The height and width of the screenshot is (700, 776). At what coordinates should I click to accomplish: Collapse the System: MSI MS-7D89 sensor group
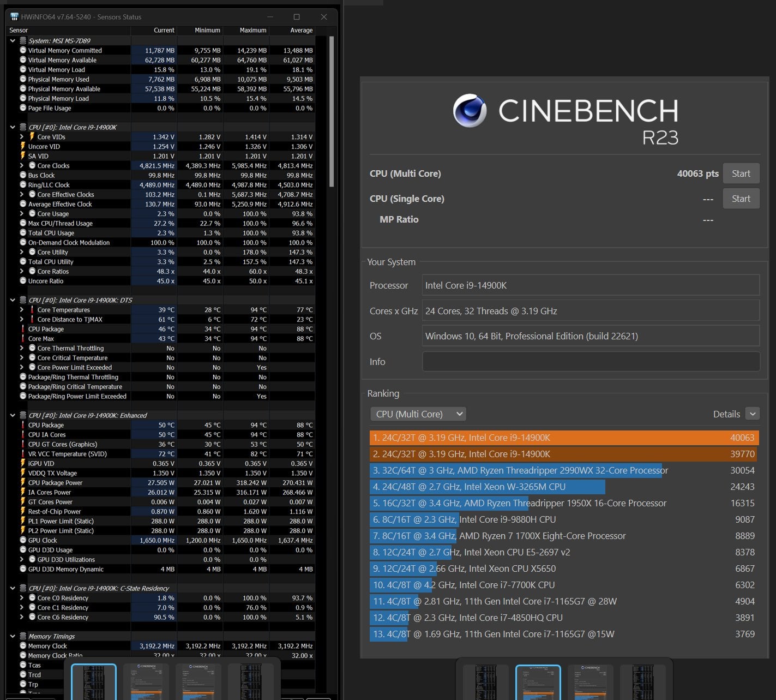(13, 40)
